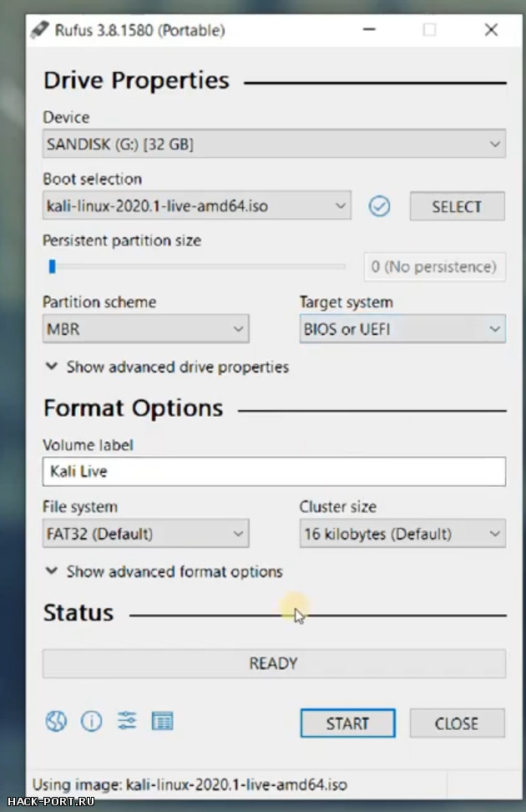Click the CLOSE button
Screen dimensions: 526x812
458,723
